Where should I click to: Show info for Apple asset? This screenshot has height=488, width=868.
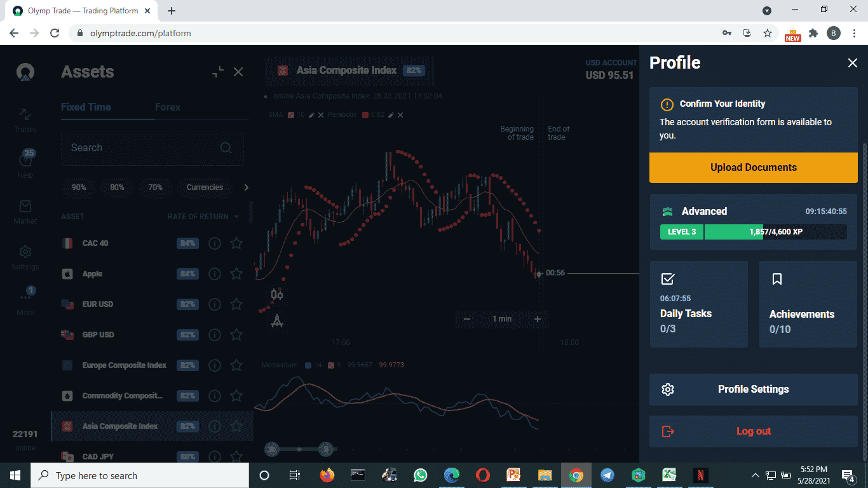pos(215,274)
